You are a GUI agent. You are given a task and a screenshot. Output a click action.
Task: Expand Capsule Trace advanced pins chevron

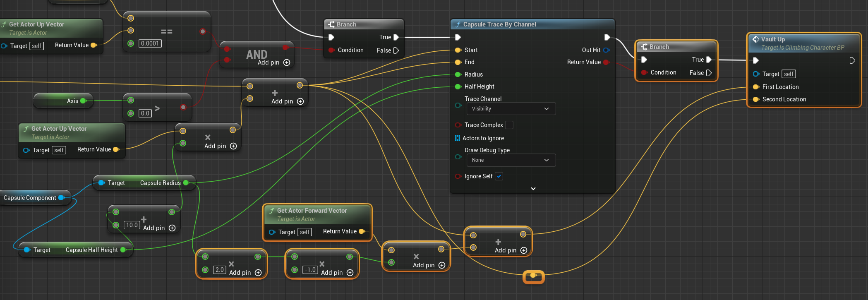tap(533, 189)
